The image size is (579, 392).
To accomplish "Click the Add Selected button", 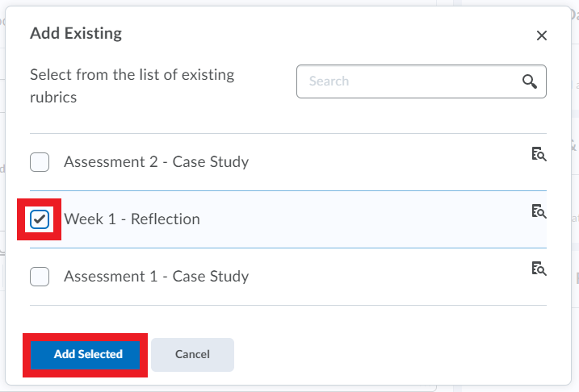I will [x=88, y=354].
